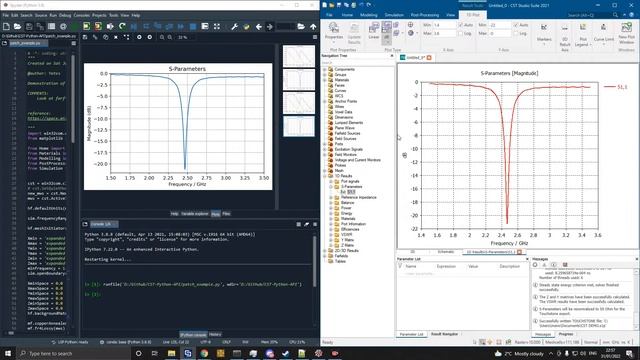Viewport: 640px width, 360px height.
Task: Expand Ports node in Navigation Tree
Action: (x=325, y=144)
